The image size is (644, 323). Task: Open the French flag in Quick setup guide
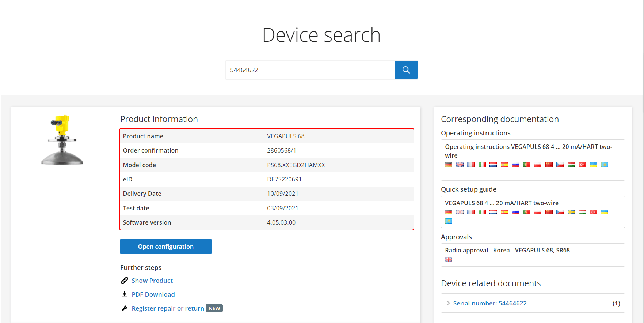coord(471,212)
